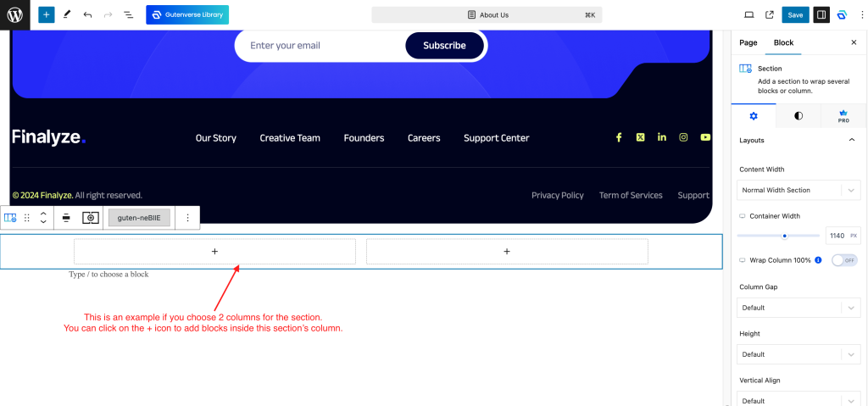Collapse the Layouts panel section
The width and height of the screenshot is (868, 406).
(x=851, y=140)
